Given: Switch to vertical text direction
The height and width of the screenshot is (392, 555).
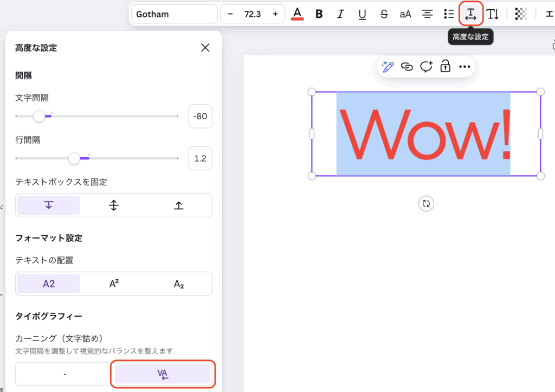Looking at the screenshot, I should point(492,14).
